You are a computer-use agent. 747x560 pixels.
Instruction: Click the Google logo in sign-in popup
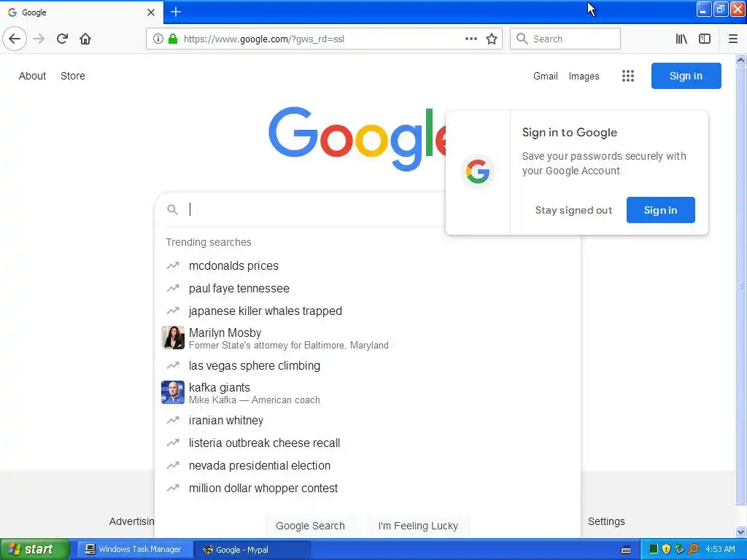pyautogui.click(x=478, y=171)
